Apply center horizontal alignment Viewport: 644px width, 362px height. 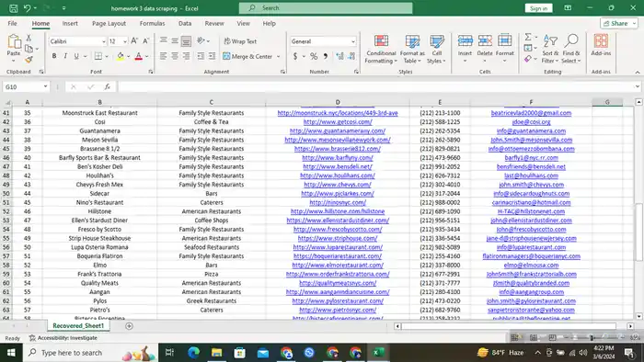point(175,56)
